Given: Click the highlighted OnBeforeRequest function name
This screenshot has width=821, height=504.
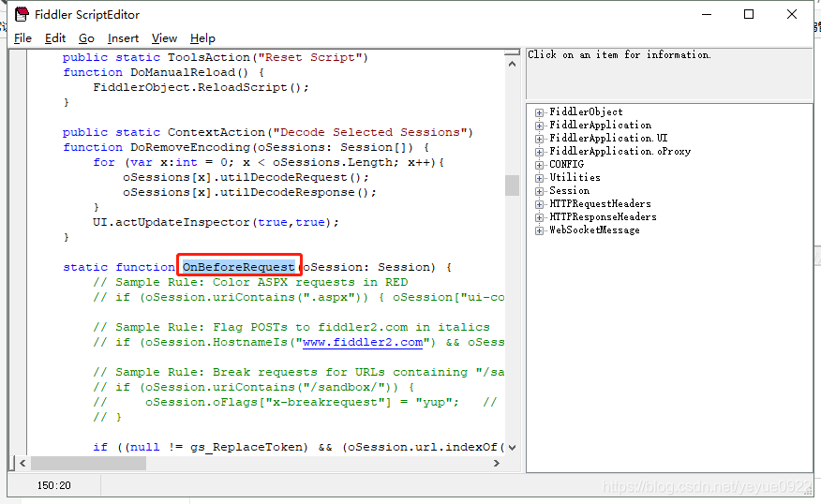Looking at the screenshot, I should (x=238, y=268).
